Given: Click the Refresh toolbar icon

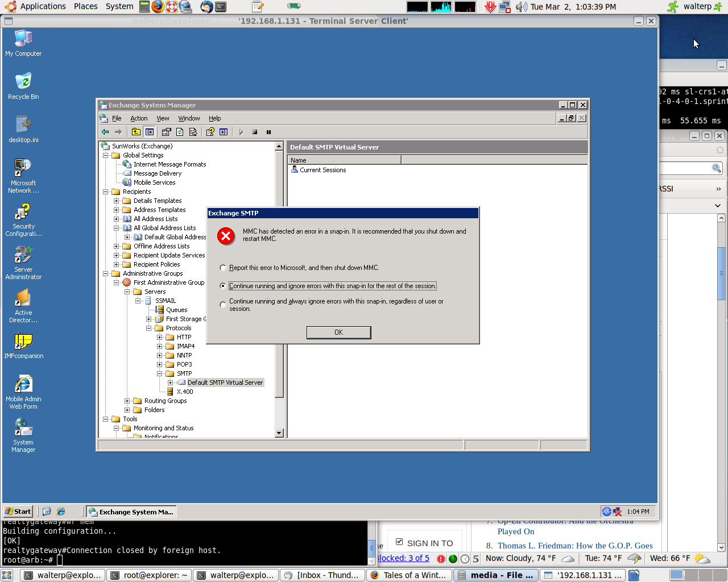Looking at the screenshot, I should [180, 132].
